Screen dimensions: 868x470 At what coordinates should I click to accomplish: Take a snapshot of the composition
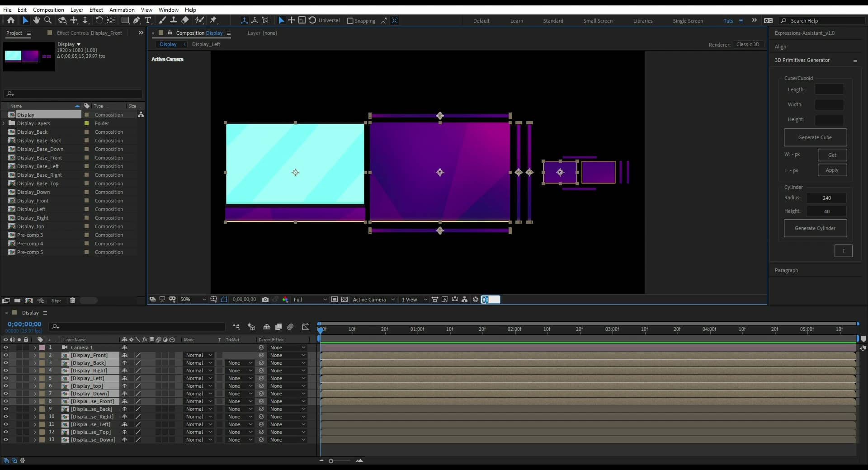266,299
